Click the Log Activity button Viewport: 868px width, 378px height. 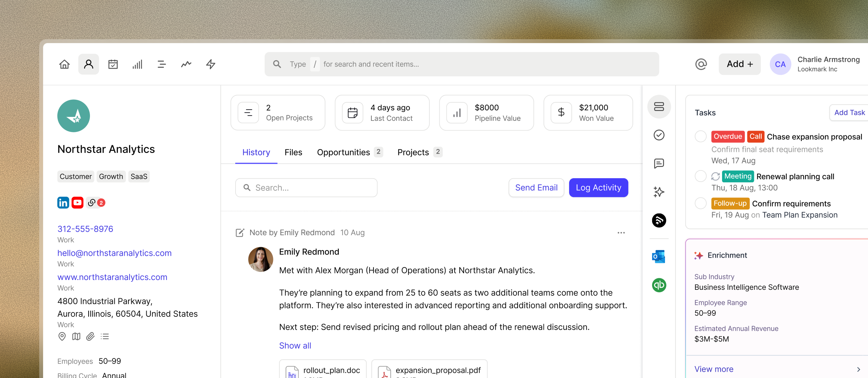point(598,188)
